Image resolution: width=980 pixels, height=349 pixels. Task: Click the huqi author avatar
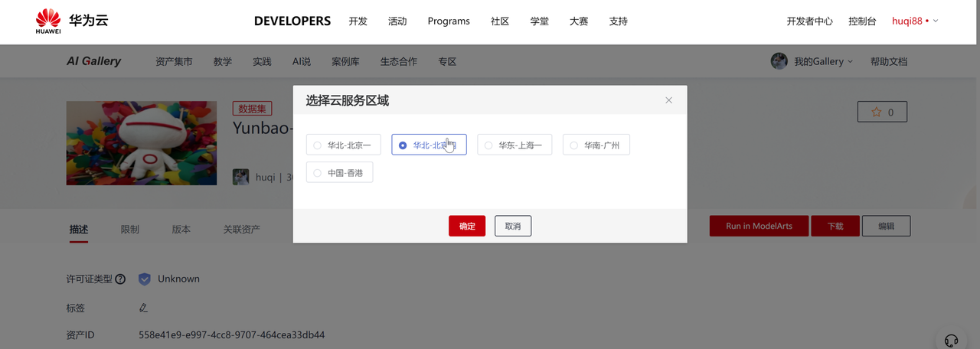pyautogui.click(x=241, y=177)
